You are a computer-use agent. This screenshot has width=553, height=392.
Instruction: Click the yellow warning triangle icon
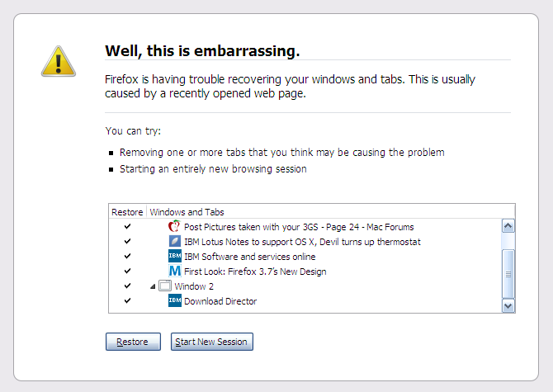pos(59,61)
